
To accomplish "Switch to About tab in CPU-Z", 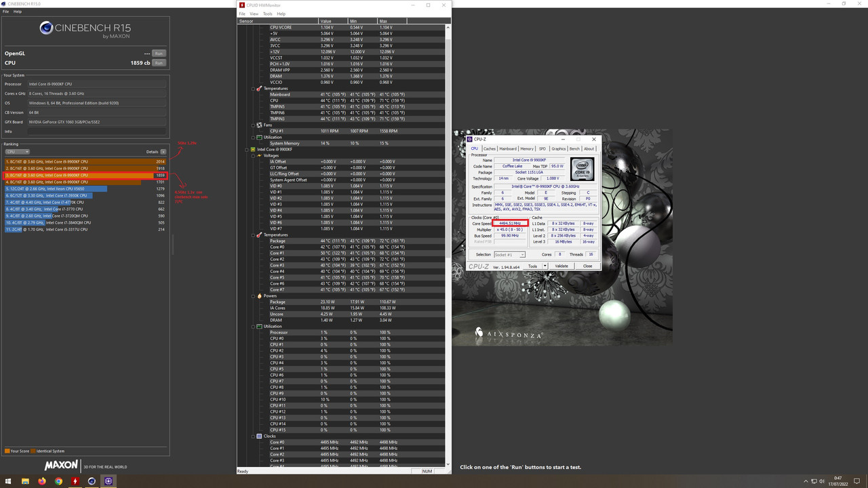I will (x=589, y=148).
